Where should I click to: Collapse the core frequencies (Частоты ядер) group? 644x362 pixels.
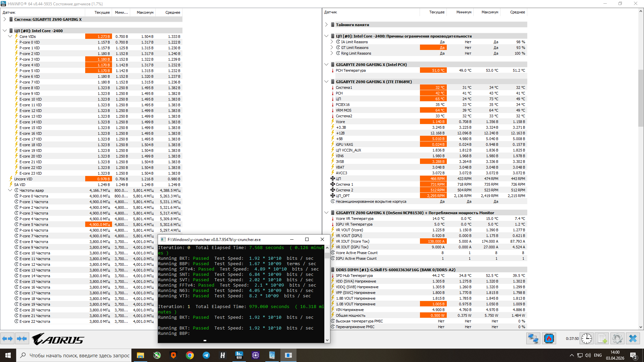10,190
